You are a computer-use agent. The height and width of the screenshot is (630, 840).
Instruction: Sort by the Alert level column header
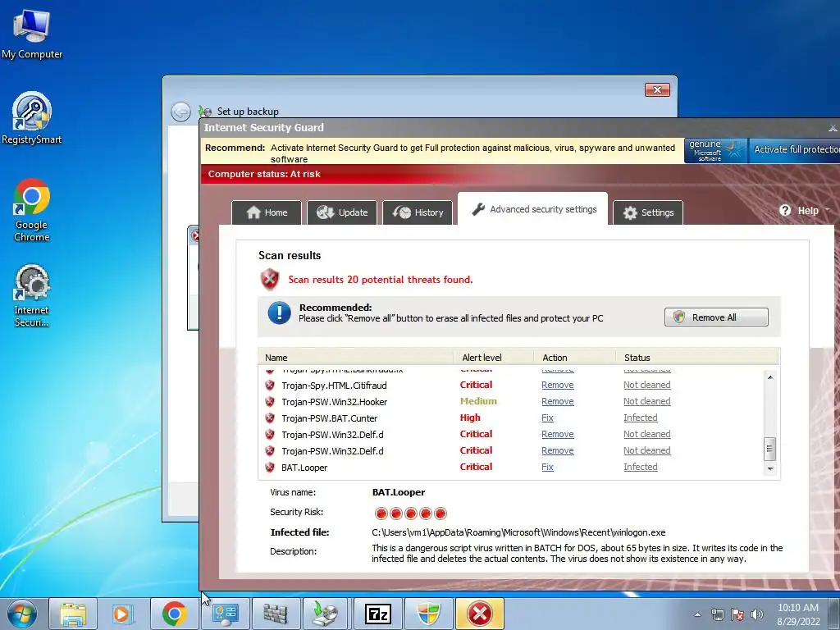493,358
